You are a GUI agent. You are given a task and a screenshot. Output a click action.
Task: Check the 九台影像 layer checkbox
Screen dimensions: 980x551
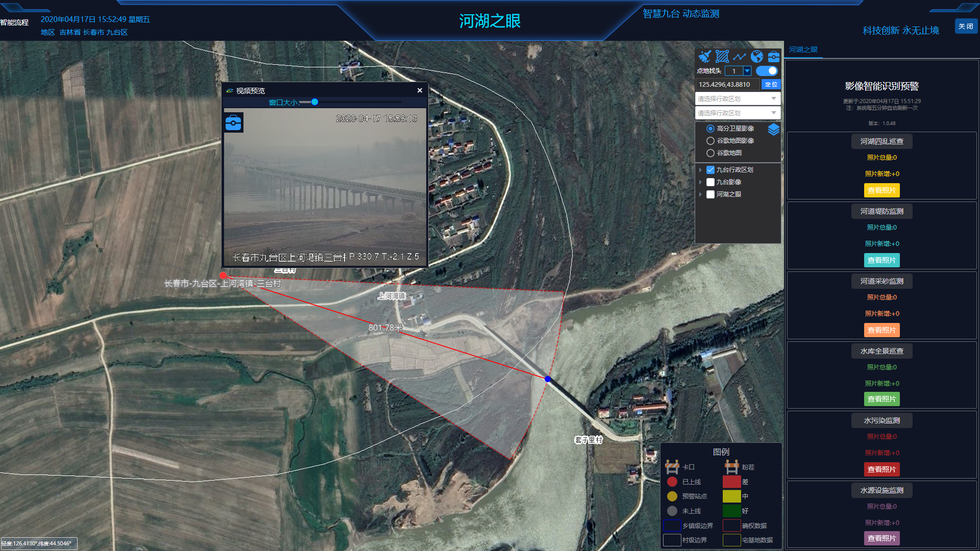710,182
